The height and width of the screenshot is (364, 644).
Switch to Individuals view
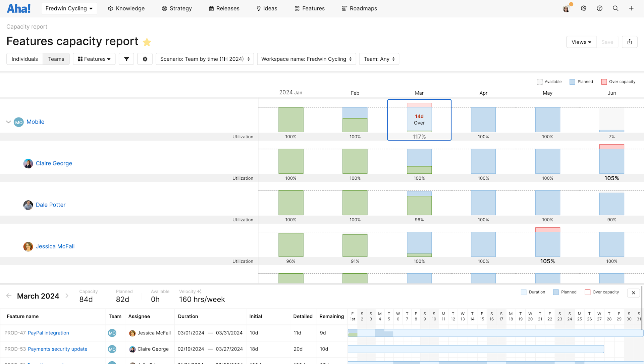(24, 59)
